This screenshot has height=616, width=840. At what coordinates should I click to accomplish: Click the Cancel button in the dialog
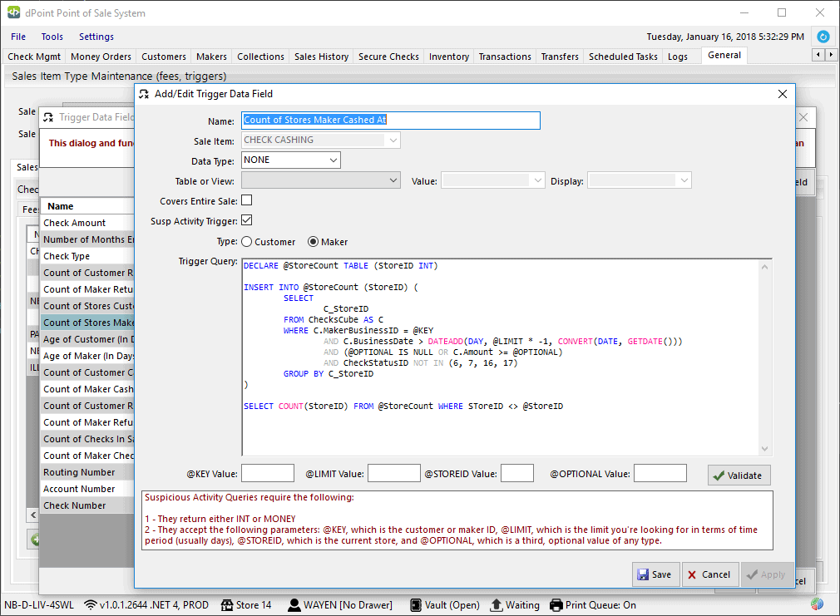pyautogui.click(x=709, y=574)
